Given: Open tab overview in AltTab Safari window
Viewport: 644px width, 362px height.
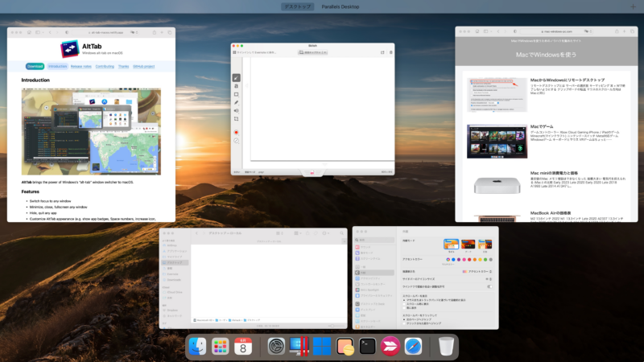Looking at the screenshot, I should click(170, 32).
